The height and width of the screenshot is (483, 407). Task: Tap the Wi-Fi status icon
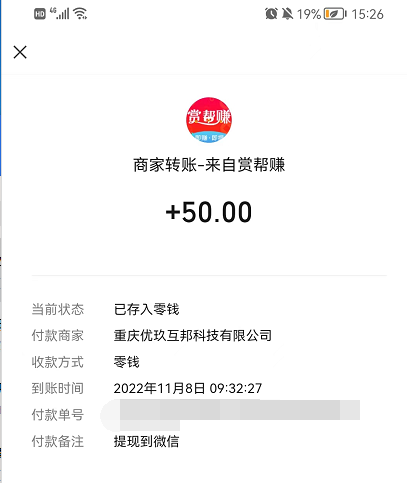80,14
